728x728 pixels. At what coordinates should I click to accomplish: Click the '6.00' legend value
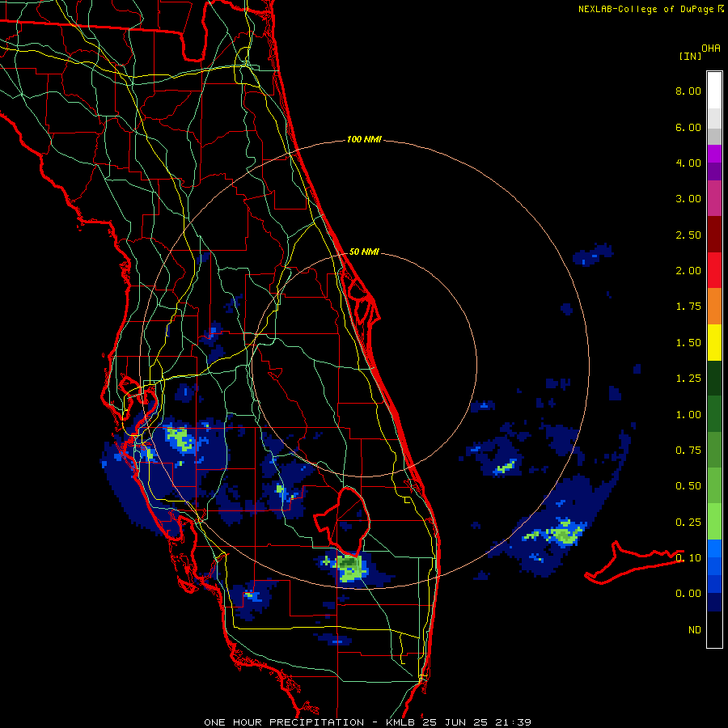688,127
